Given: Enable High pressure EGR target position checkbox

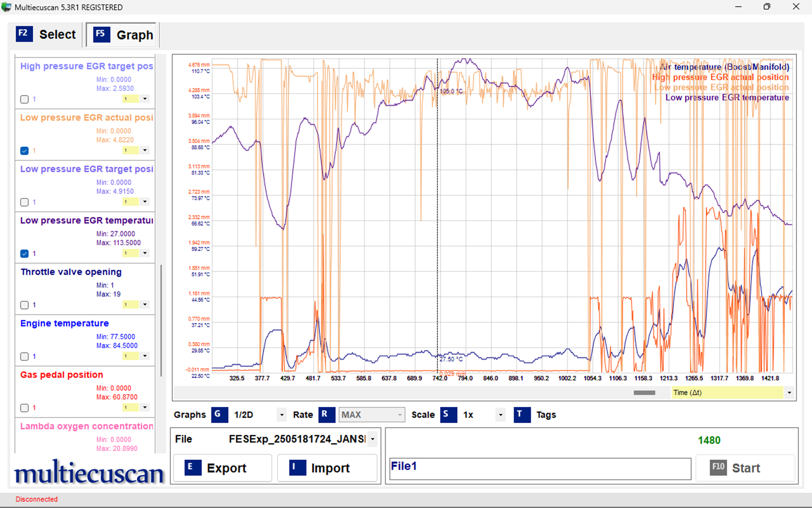Looking at the screenshot, I should point(24,99).
